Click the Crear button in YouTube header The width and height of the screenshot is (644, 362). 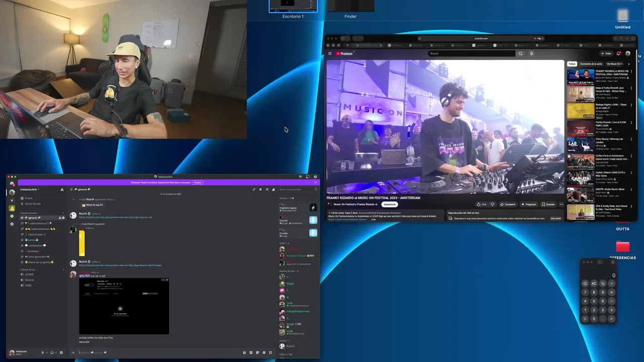tap(606, 53)
